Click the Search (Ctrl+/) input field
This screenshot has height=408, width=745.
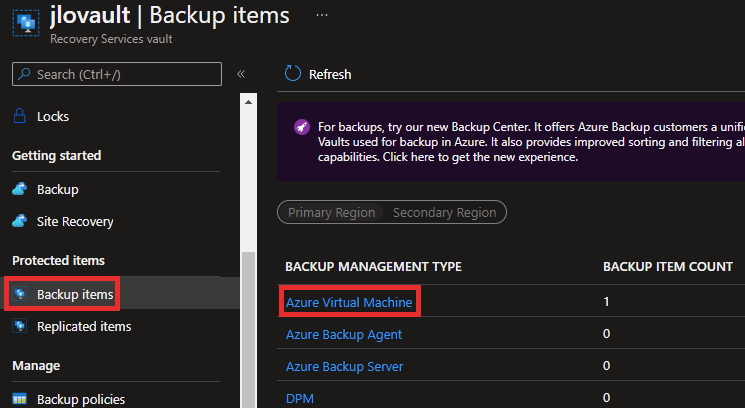coord(117,74)
